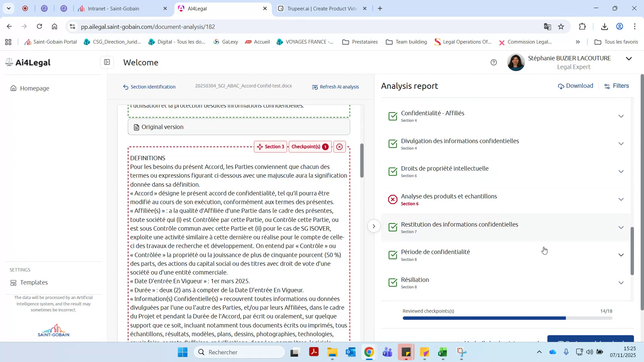Expand the Analyse des produits et echantillons section
The width and height of the screenshot is (644, 362).
click(x=621, y=199)
